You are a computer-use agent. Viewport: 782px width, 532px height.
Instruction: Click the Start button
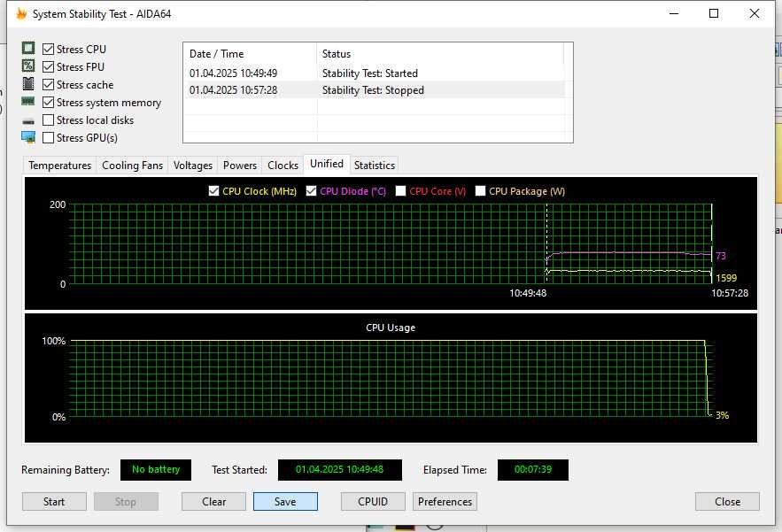pyautogui.click(x=54, y=502)
